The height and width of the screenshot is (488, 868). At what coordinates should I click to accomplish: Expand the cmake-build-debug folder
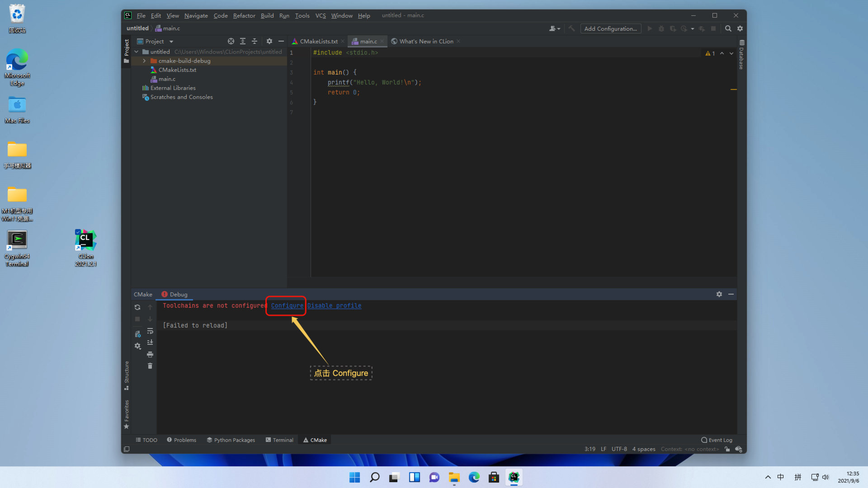tap(144, 61)
